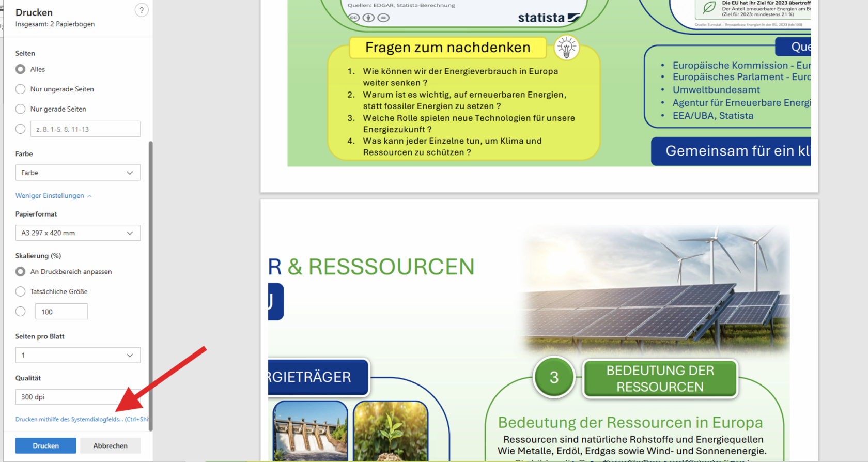
Task: Click the print settings vertical scrollbar
Action: tap(150, 286)
